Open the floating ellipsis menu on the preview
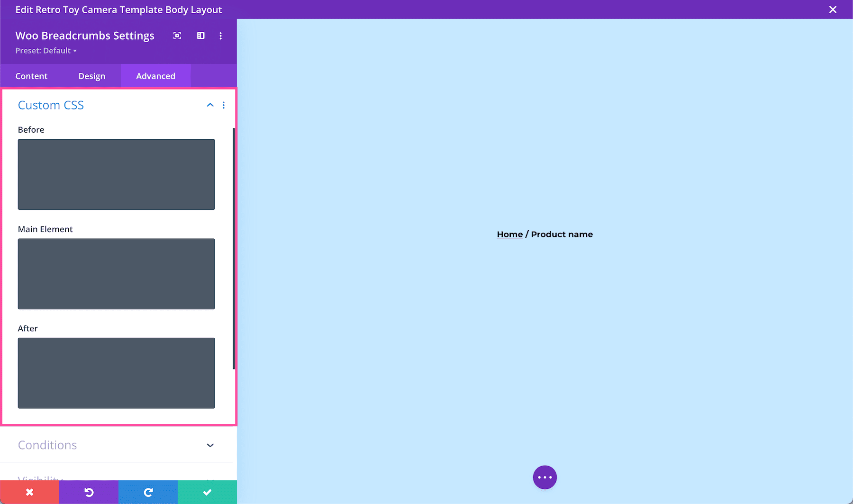 click(544, 477)
